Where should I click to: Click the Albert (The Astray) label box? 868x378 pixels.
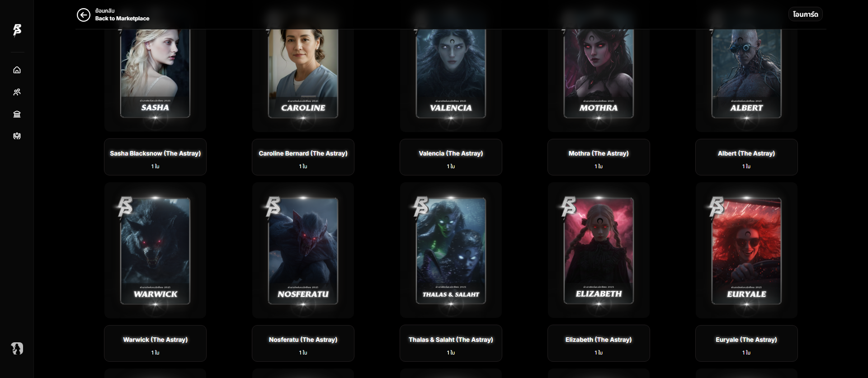(746, 157)
